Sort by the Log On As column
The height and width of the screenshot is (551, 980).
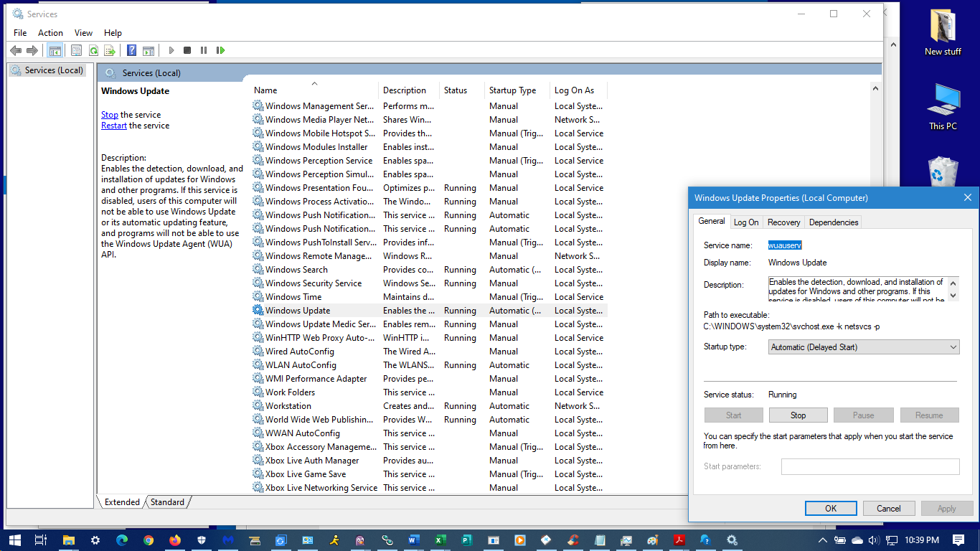[579, 90]
